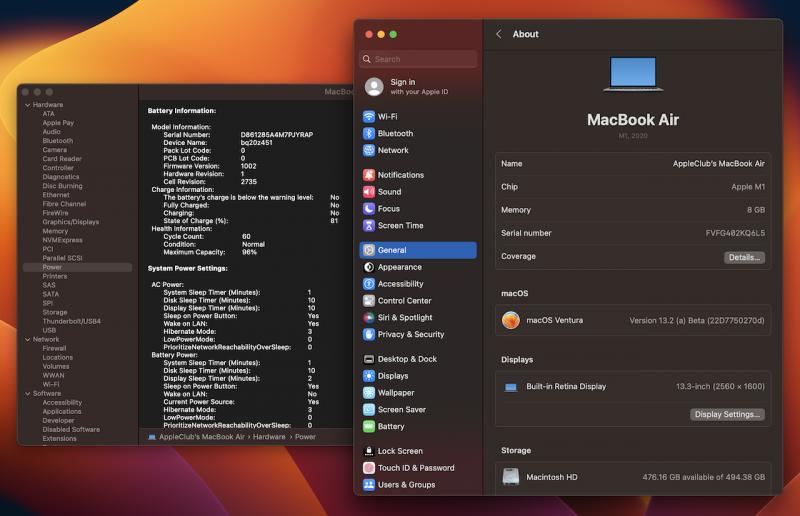Open the Control Center icon
Image resolution: width=800 pixels, height=516 pixels.
[x=368, y=301]
